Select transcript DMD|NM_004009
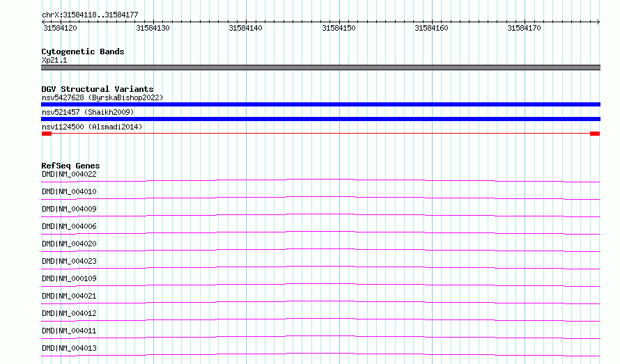The width and height of the screenshot is (620, 364). pos(69,209)
